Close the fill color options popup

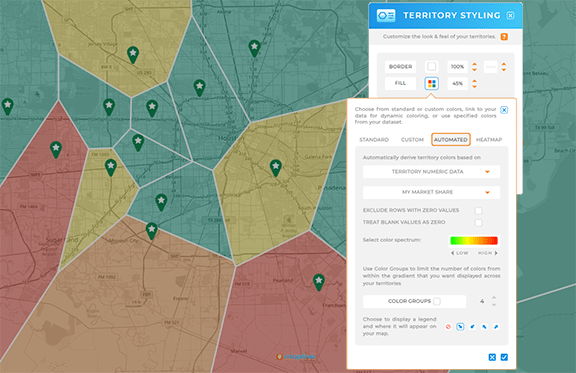[504, 110]
